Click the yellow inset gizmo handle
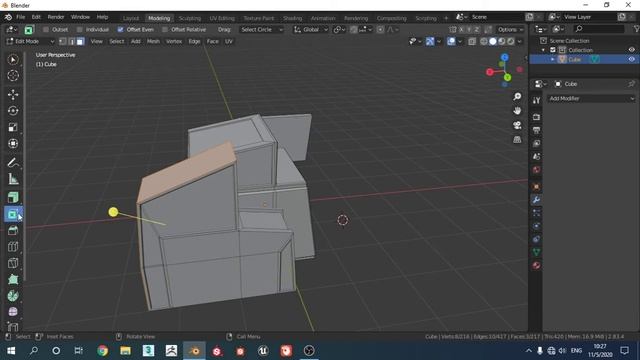640x360 pixels. coord(113,212)
